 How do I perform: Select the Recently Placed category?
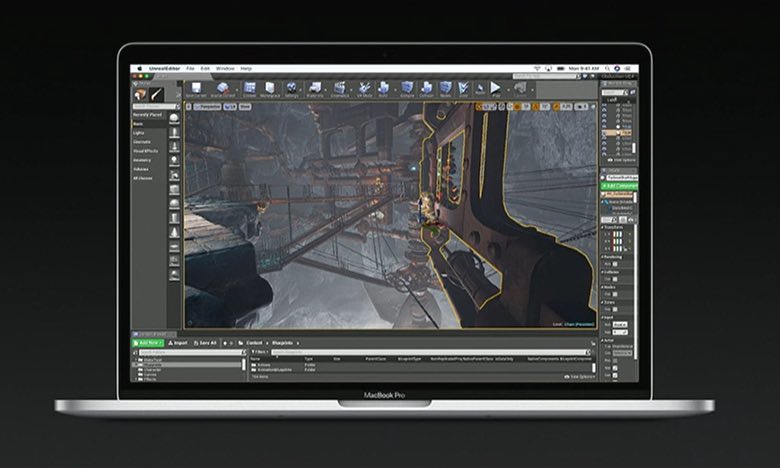(x=147, y=115)
